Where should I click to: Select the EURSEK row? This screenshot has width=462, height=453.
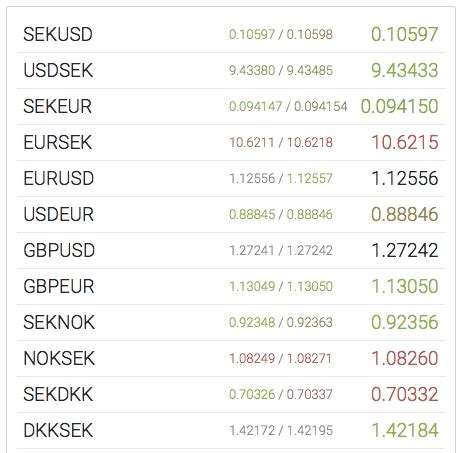click(231, 142)
